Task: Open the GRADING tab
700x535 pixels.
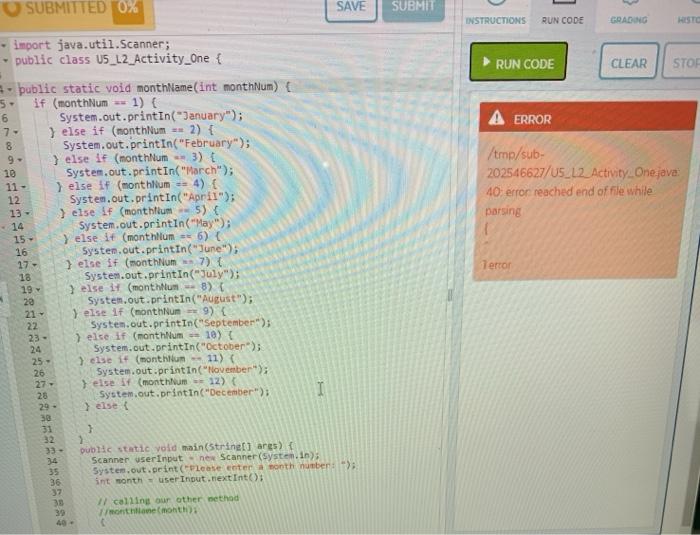Action: (629, 15)
